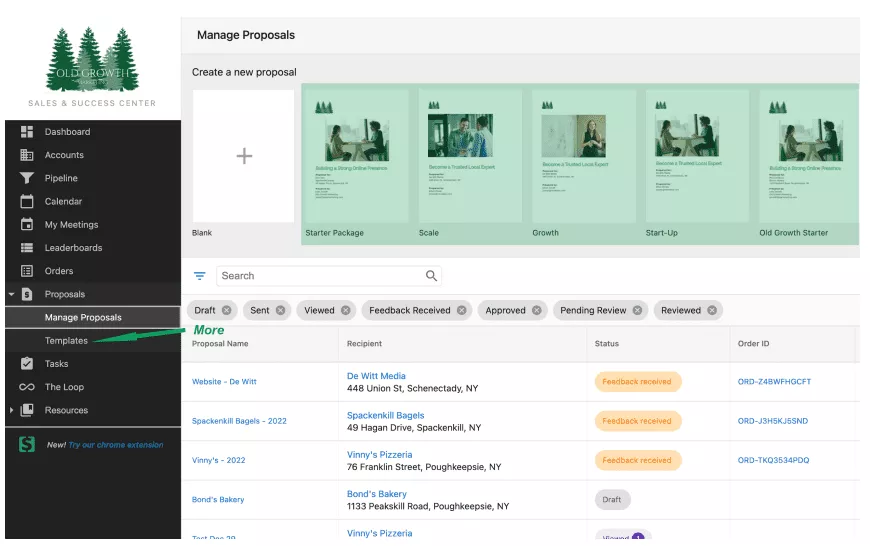Open My Meetings in sidebar
This screenshot has width=870, height=546.
click(x=72, y=225)
